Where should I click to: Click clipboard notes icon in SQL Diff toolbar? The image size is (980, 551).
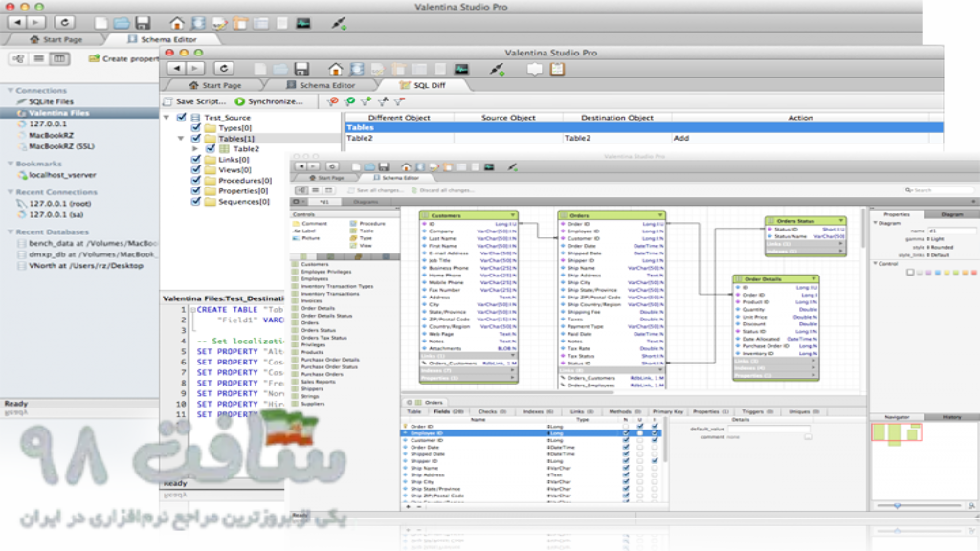(x=557, y=69)
